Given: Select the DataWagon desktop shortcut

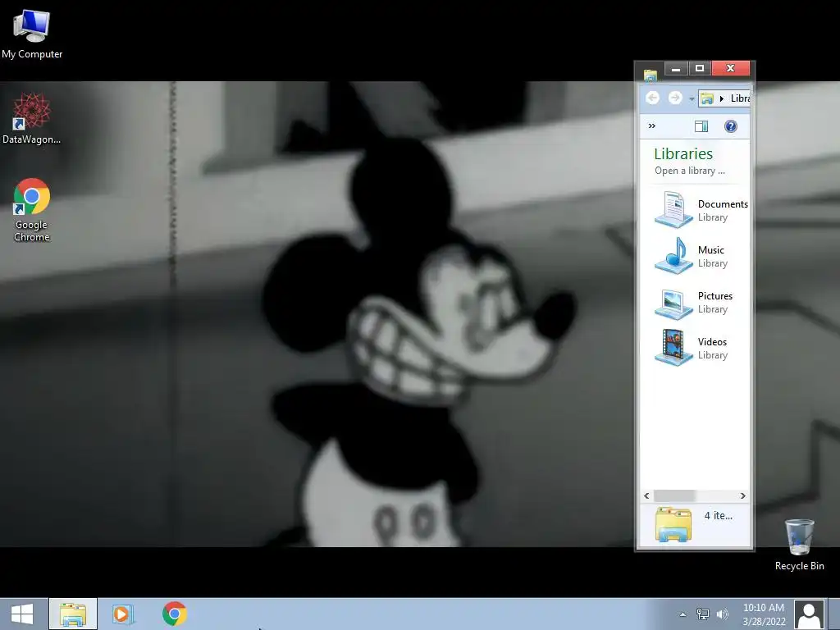Looking at the screenshot, I should click(32, 118).
